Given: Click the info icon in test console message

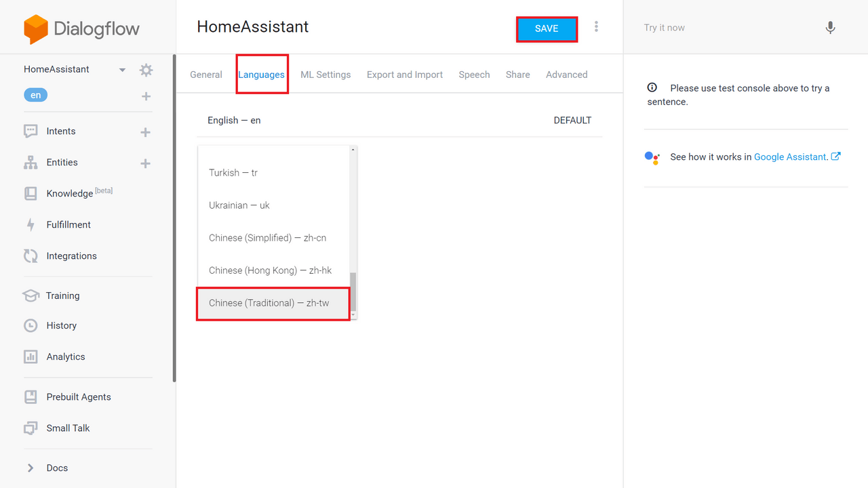Looking at the screenshot, I should [652, 87].
